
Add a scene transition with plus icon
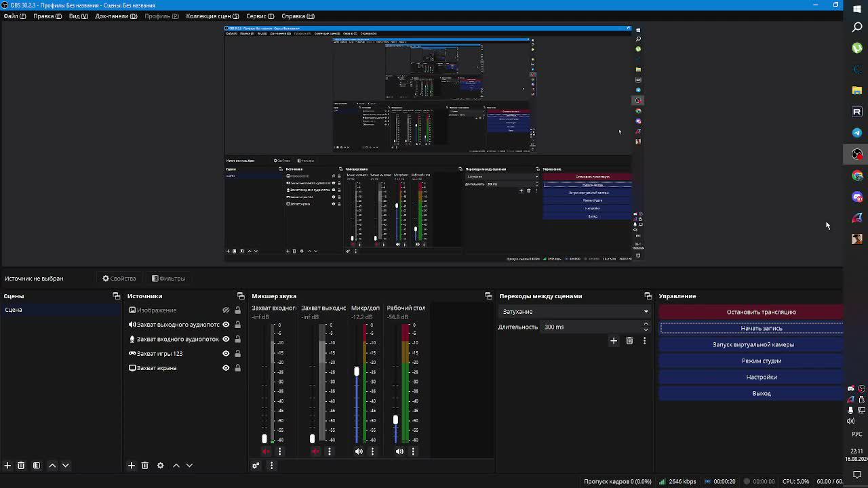614,341
